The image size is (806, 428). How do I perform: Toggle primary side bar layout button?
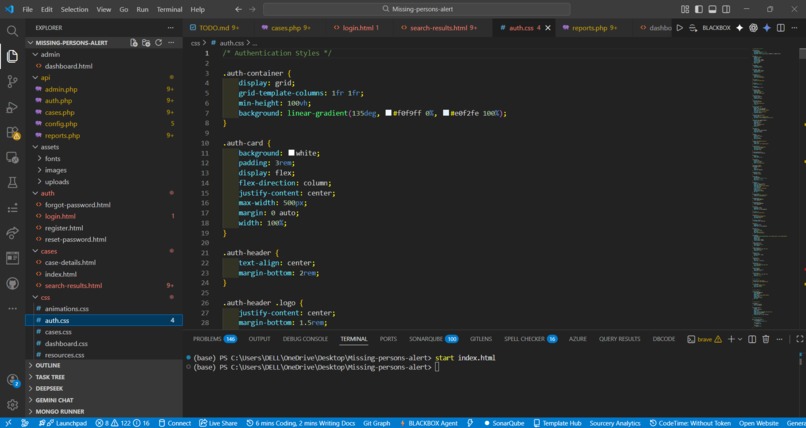698,9
